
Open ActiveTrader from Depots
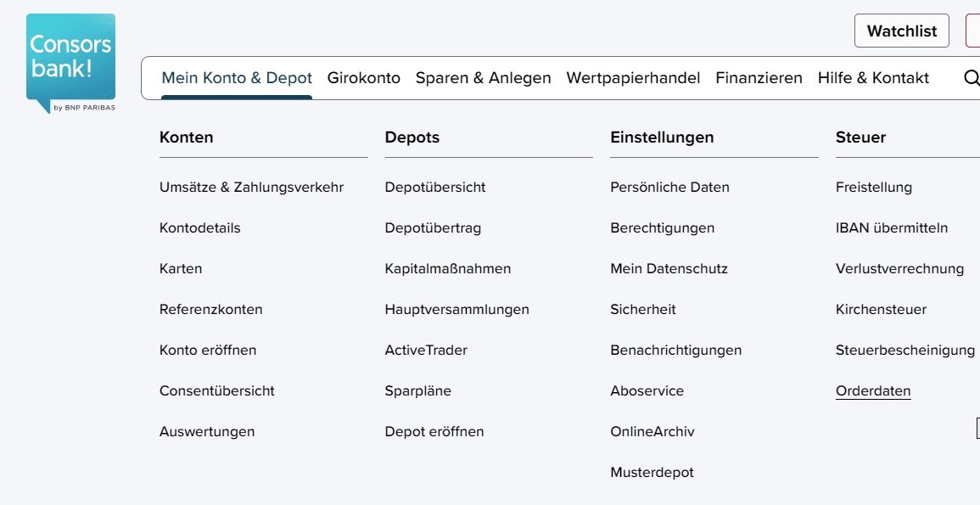[426, 351]
